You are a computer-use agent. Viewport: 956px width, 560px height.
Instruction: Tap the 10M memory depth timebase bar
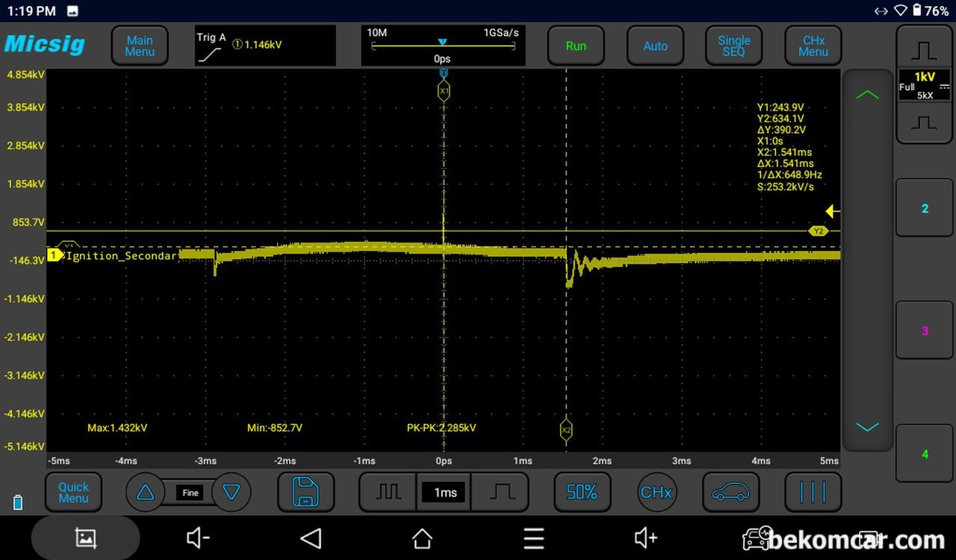pos(443,46)
